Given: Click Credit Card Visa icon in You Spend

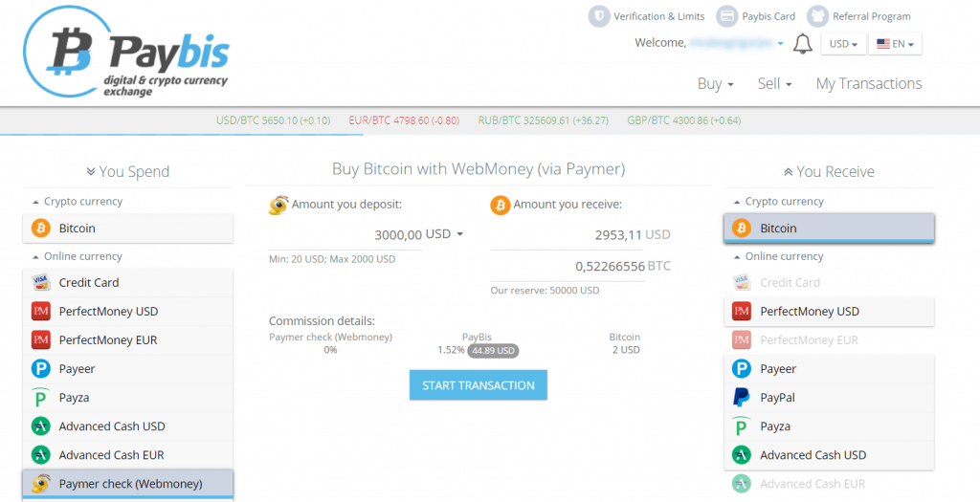Looking at the screenshot, I should 40,283.
